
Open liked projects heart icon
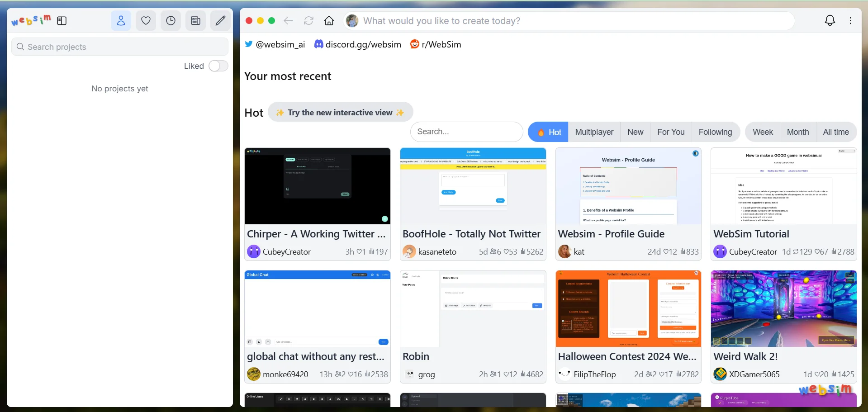click(146, 21)
